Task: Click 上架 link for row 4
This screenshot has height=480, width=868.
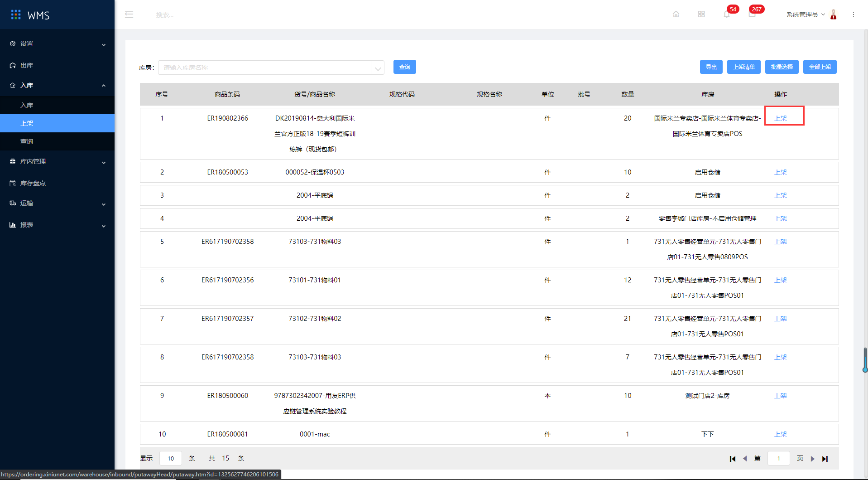Action: [x=781, y=218]
